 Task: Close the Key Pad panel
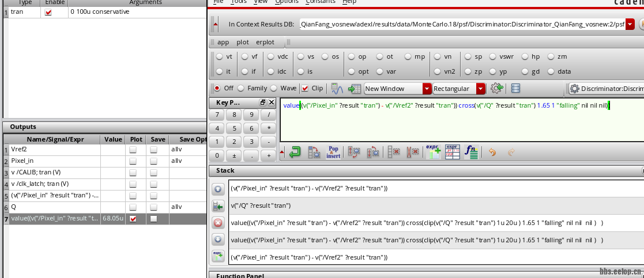(x=272, y=102)
